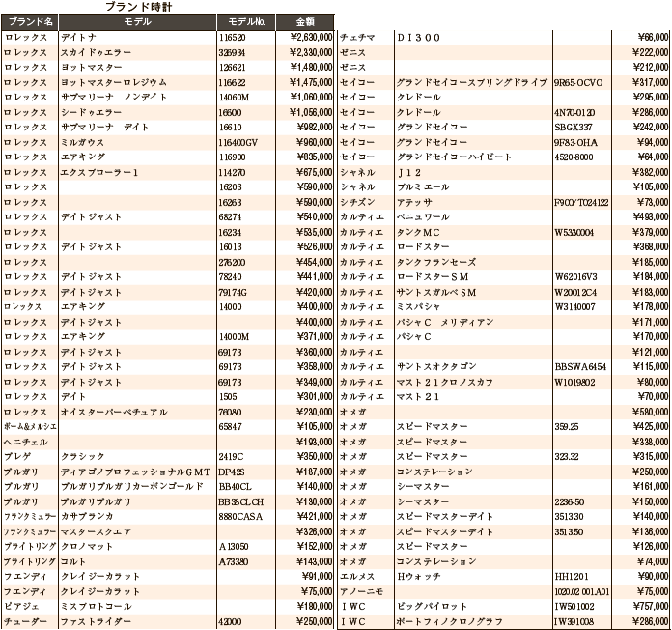Viewport: 672px width, 630px height.
Task: Select model number 2236-50
Action: 569,501
